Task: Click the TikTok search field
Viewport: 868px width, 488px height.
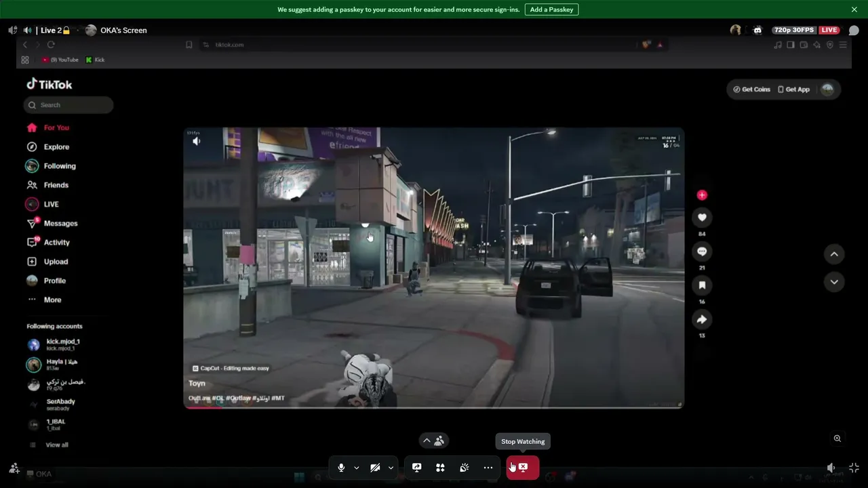Action: click(x=68, y=105)
